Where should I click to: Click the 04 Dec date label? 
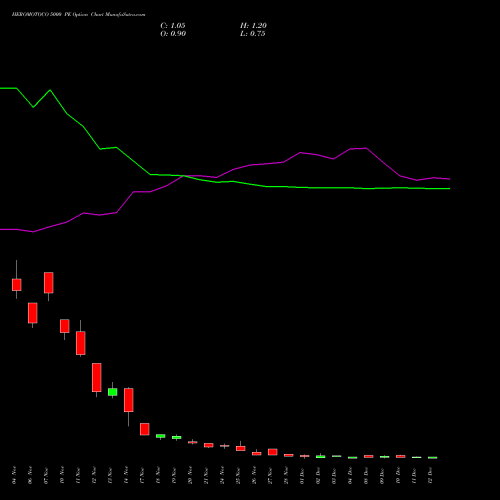[350, 475]
